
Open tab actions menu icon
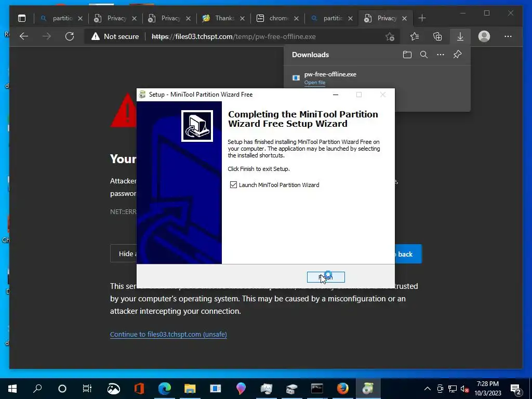22,18
